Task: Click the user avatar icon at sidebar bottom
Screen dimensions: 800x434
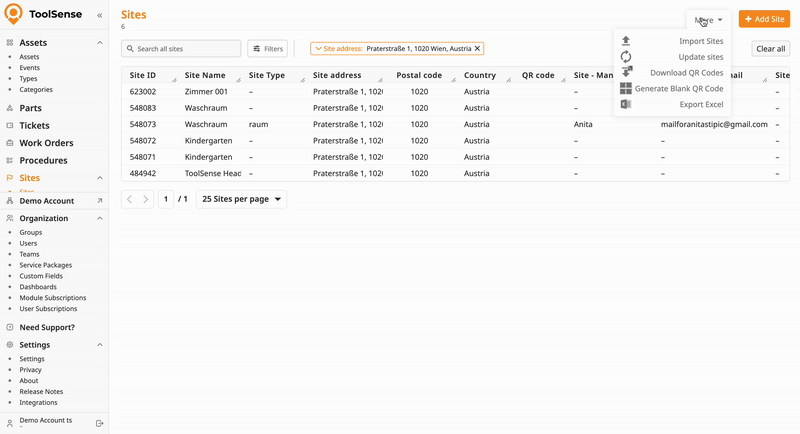Action: (10, 423)
